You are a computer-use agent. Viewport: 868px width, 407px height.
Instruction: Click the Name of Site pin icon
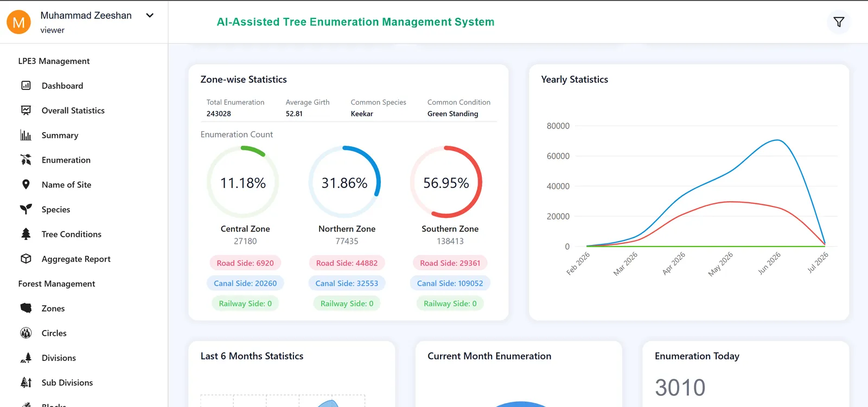[x=25, y=185]
